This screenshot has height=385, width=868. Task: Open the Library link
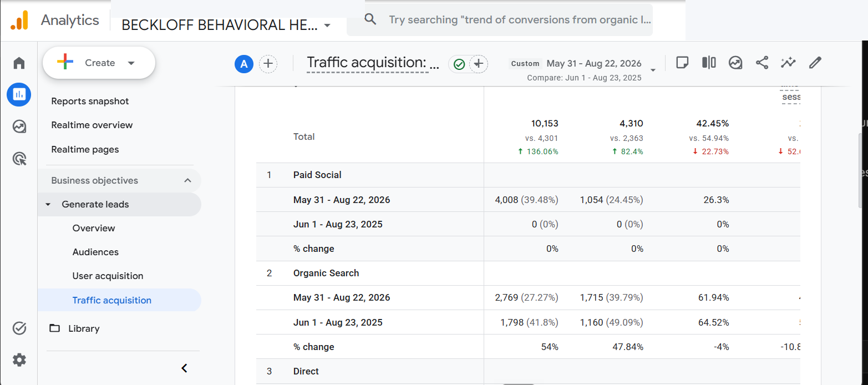84,328
